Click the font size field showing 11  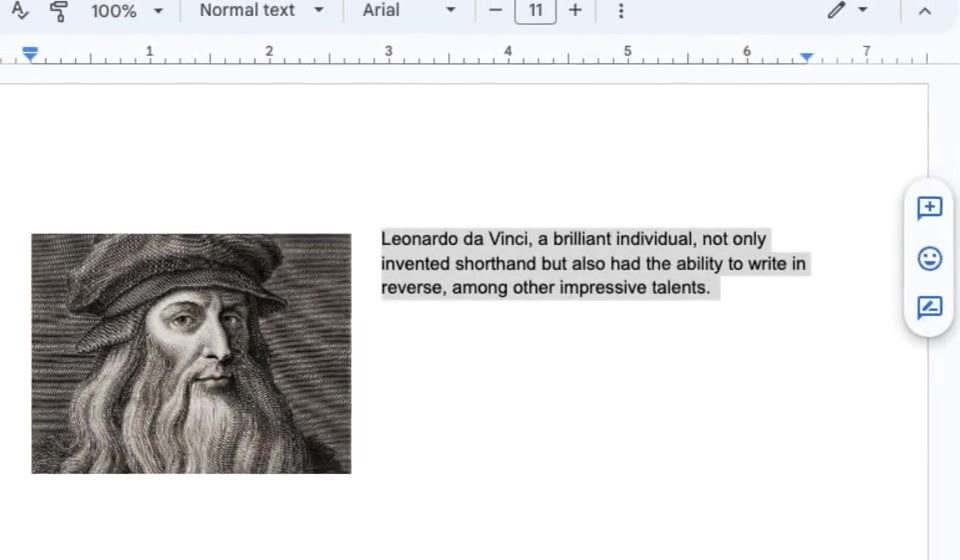pos(535,10)
